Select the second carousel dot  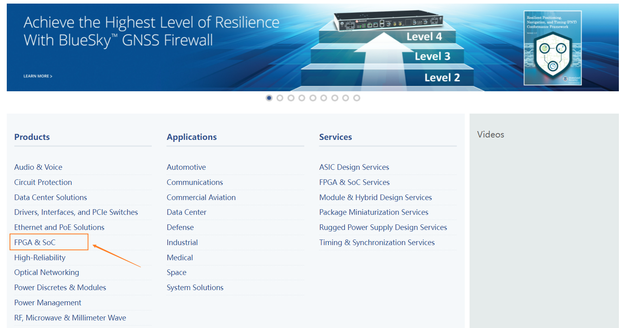tap(280, 98)
